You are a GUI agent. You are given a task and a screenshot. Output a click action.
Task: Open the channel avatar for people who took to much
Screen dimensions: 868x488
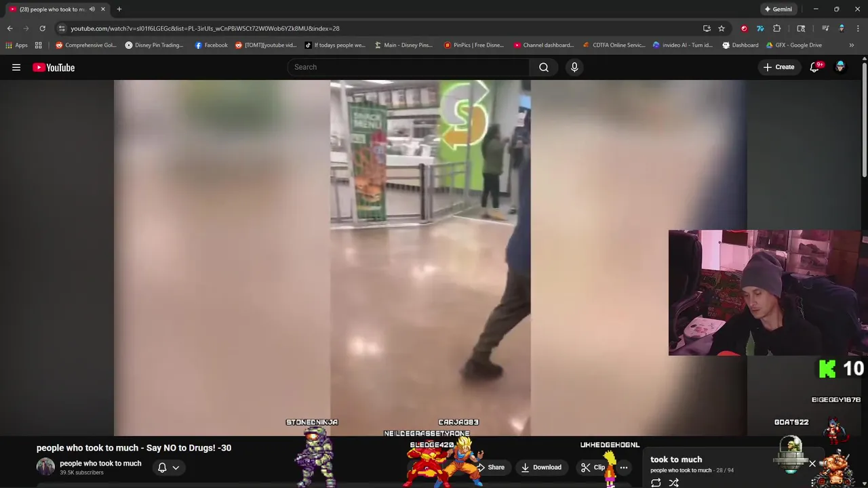45,467
